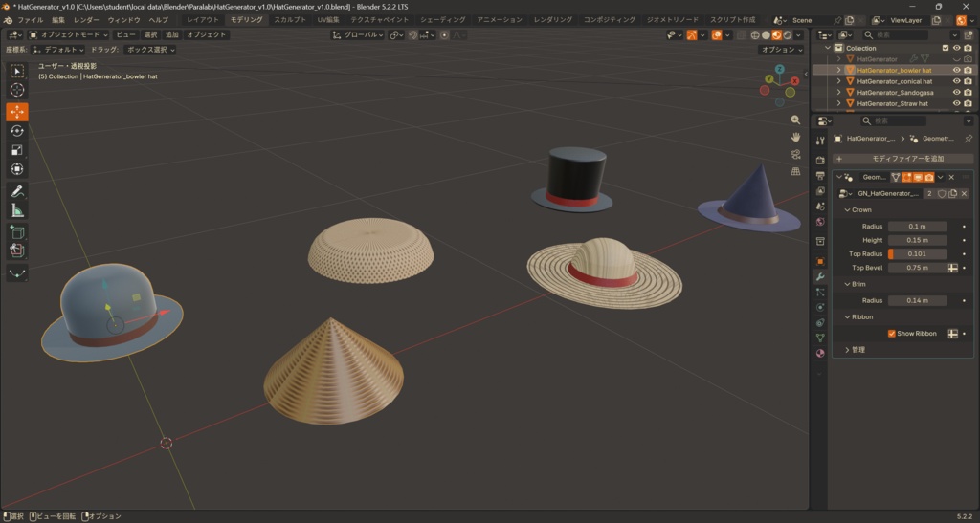
Task: Open the World properties tab
Action: (820, 222)
